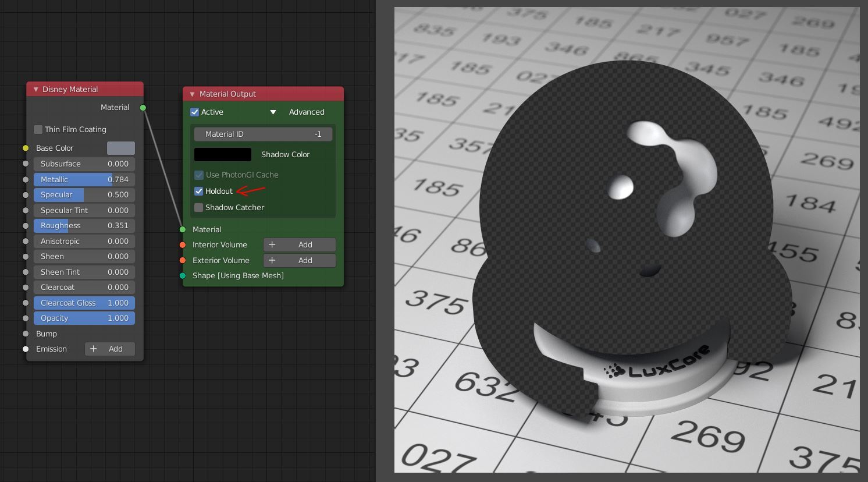Click the green Material input socket
This screenshot has width=868, height=482.
pyautogui.click(x=183, y=229)
